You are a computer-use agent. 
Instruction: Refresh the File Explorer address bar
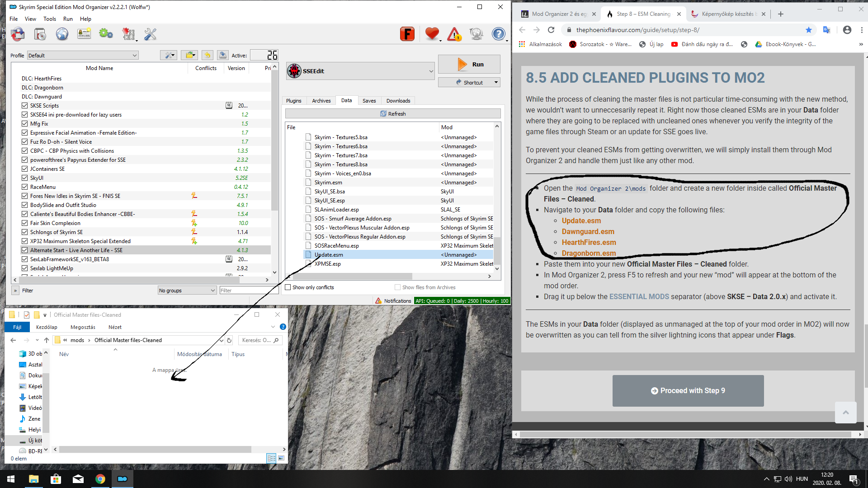click(229, 340)
